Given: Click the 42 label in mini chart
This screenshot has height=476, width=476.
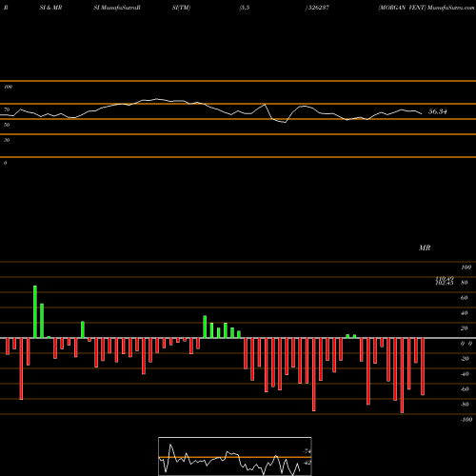Looking at the screenshot, I should point(307,463).
